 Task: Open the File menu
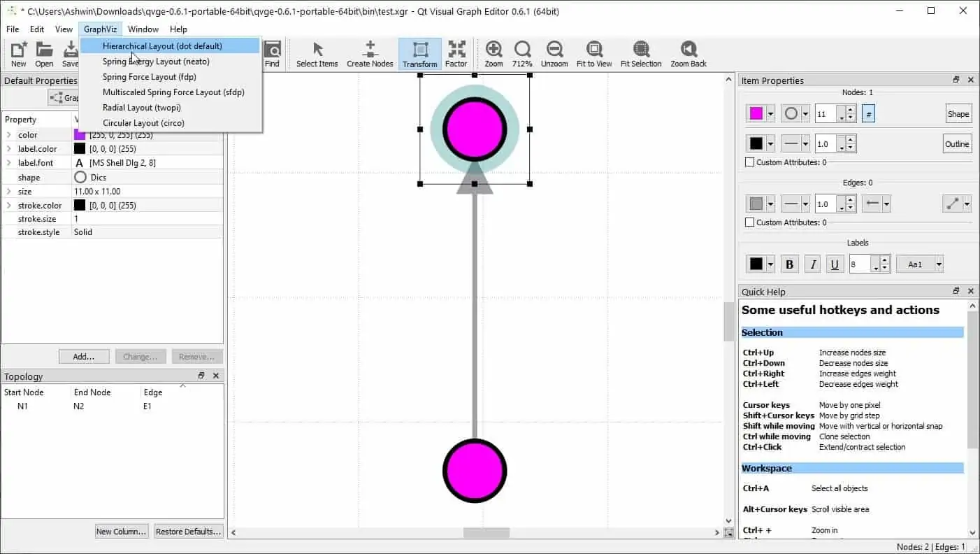[13, 29]
